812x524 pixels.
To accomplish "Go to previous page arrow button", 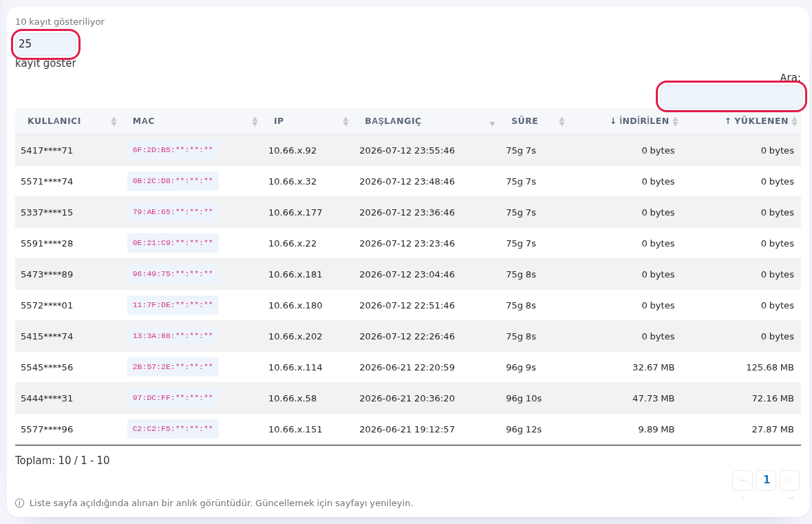I will coord(742,481).
